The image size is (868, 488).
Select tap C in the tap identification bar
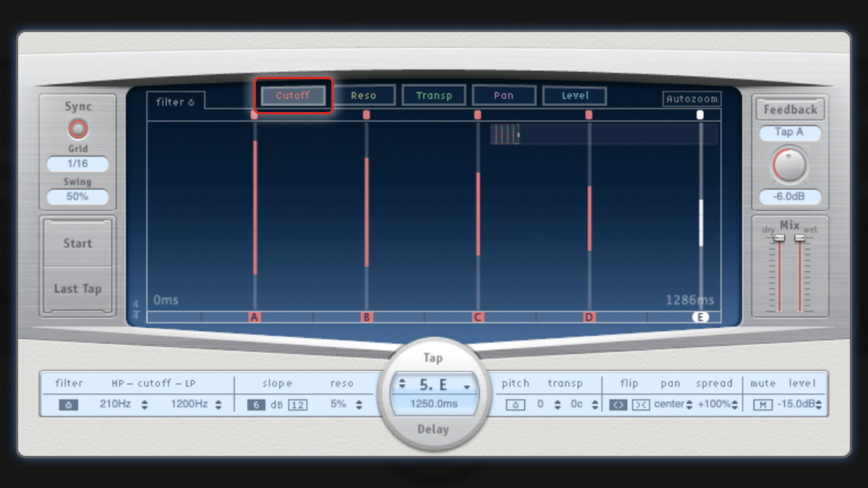pyautogui.click(x=477, y=317)
